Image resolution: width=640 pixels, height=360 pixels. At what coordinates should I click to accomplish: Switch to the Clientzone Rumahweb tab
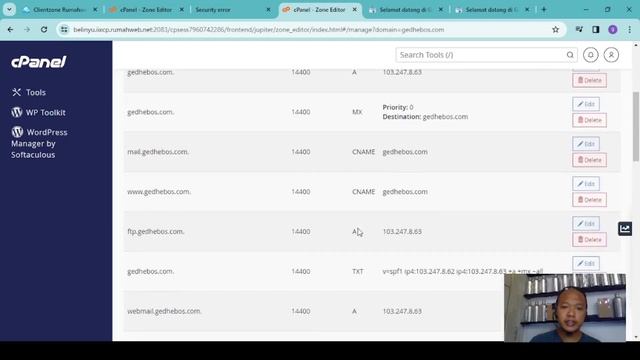pos(59,9)
